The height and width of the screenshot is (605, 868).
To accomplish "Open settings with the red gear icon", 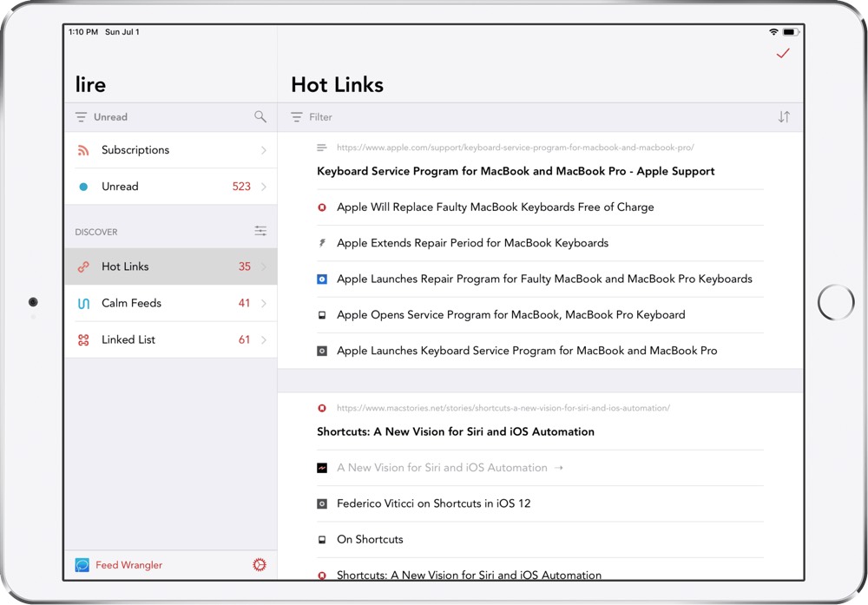I will coord(259,564).
